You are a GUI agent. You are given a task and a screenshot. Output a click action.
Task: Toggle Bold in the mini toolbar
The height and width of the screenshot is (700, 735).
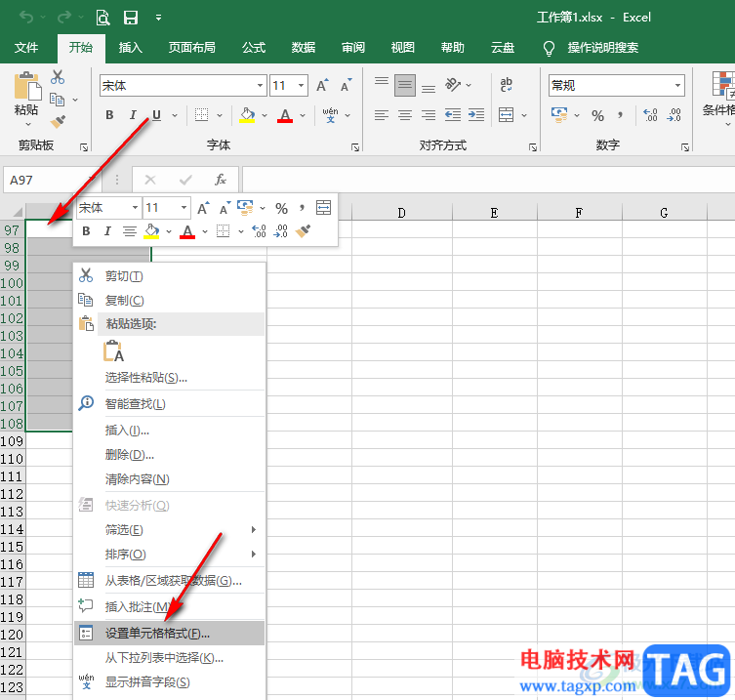tap(86, 231)
